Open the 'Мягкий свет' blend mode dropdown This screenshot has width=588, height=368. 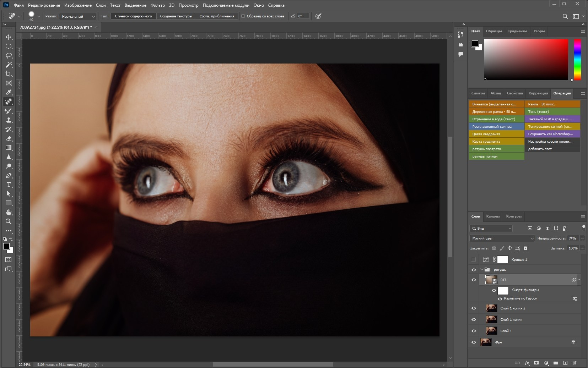[x=502, y=238]
